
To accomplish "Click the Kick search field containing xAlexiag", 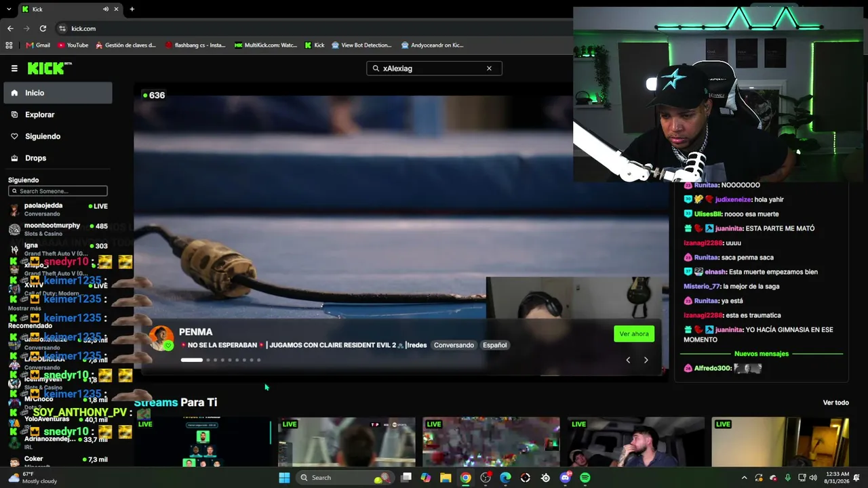I will pos(434,68).
